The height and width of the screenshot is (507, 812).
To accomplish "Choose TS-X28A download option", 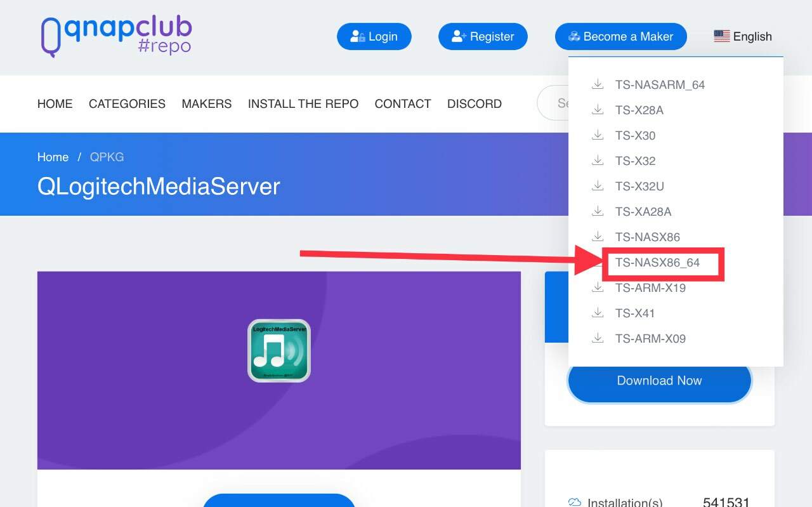I will pos(639,110).
